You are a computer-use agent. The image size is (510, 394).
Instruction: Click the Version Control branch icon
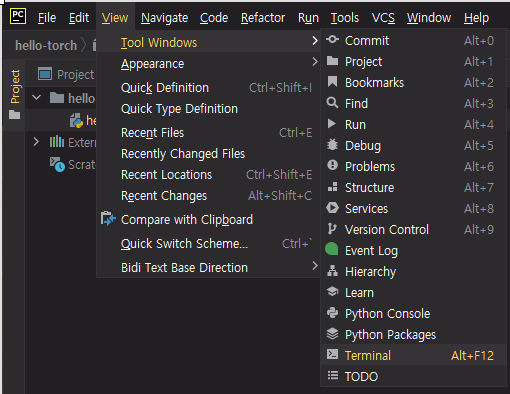click(x=332, y=229)
